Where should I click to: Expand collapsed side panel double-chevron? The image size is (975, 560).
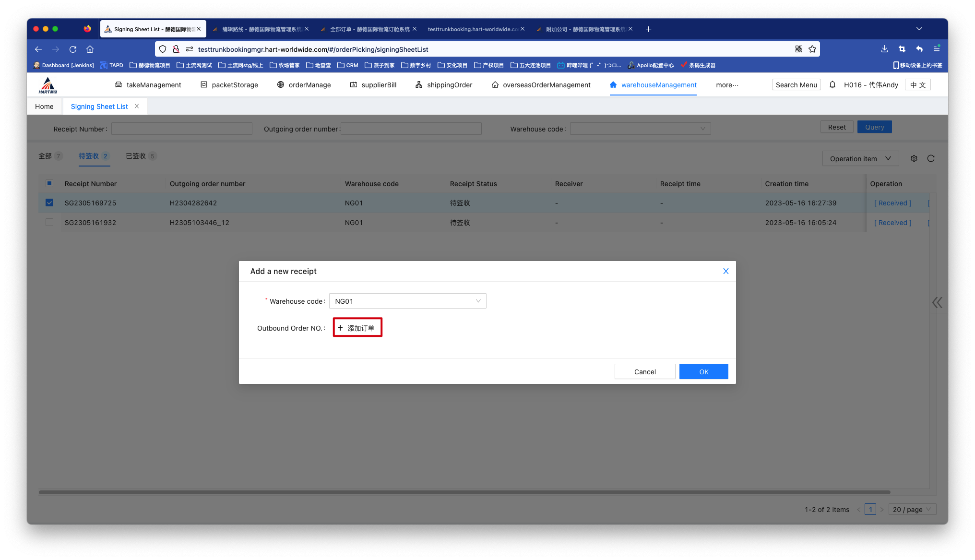(937, 302)
